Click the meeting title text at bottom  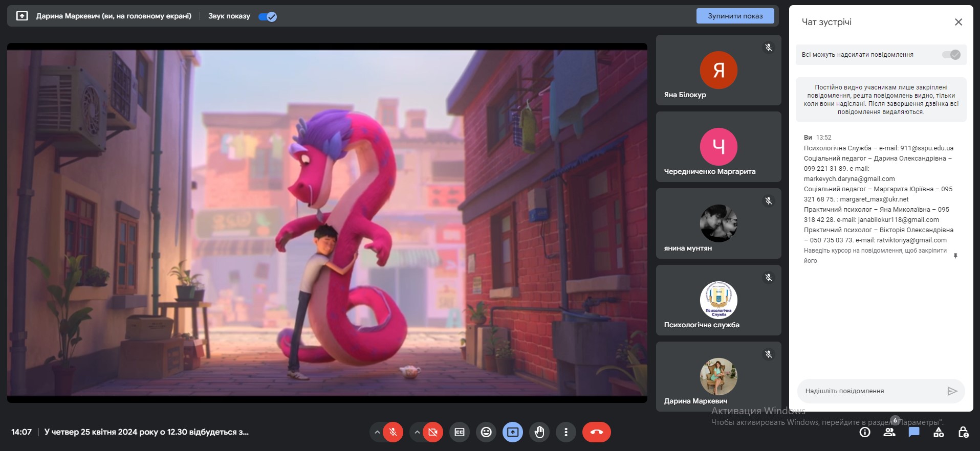pos(146,432)
